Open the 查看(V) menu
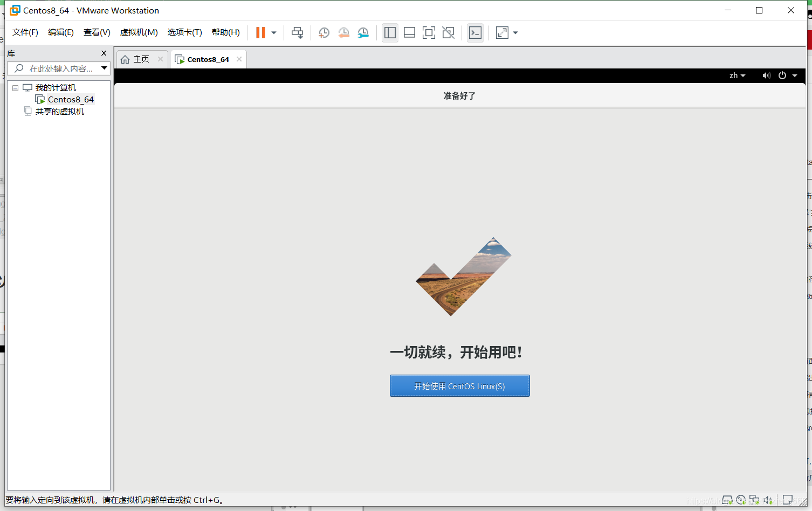Screen dimensions: 812x511 click(97, 32)
